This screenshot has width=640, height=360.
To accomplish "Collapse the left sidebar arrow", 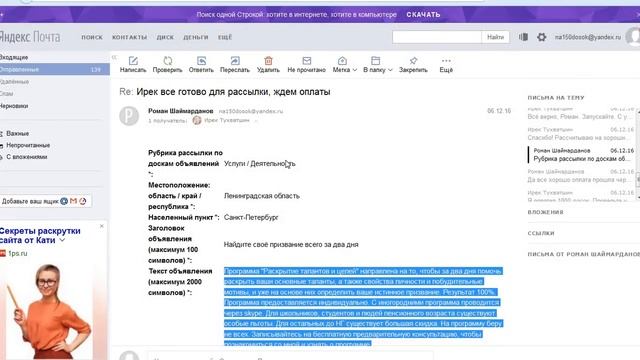I will (x=114, y=58).
